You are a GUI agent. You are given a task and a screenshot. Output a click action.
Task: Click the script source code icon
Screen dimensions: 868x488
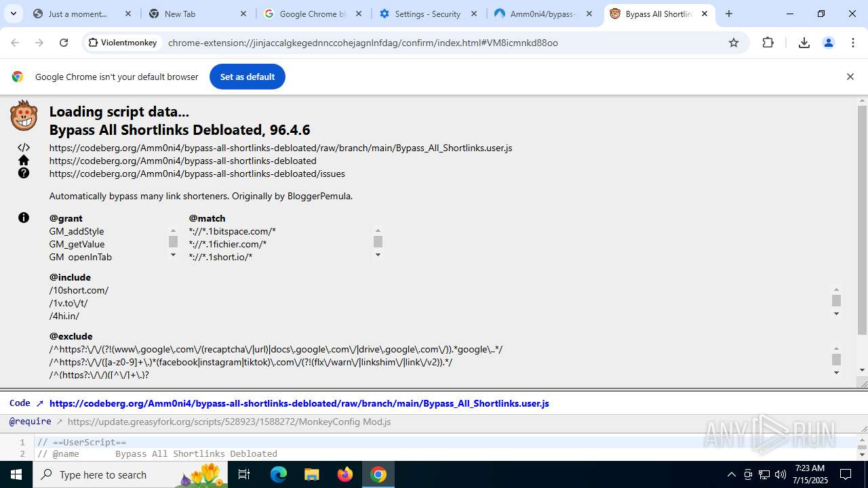(24, 147)
